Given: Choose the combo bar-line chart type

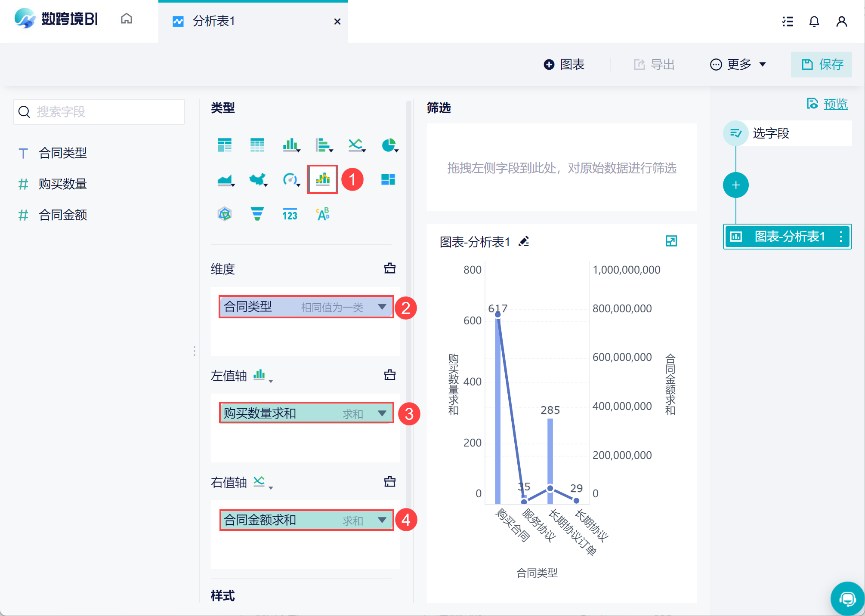Looking at the screenshot, I should [x=323, y=179].
